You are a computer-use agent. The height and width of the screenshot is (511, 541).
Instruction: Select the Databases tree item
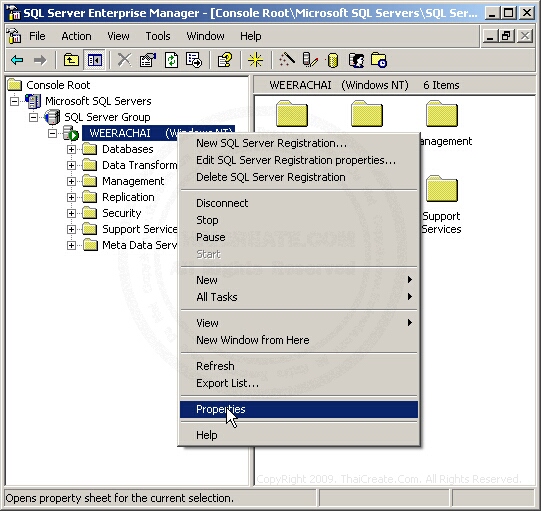click(128, 149)
